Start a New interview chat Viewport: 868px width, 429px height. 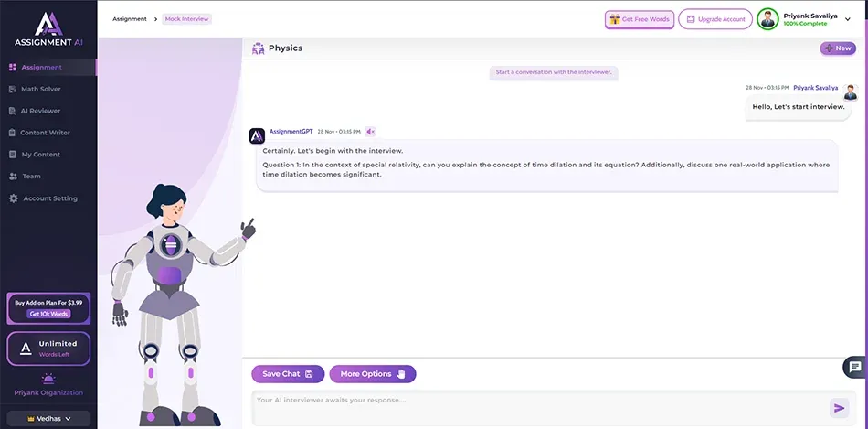tap(838, 48)
